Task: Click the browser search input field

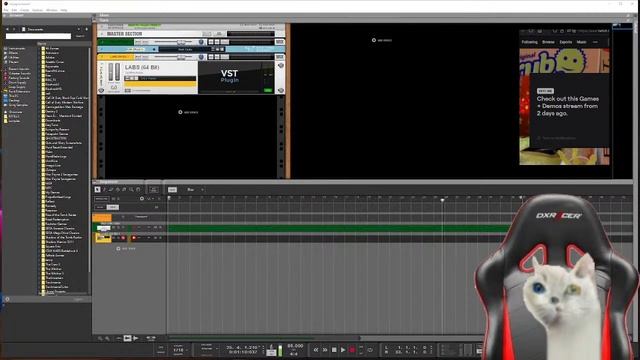Action: pyautogui.click(x=38, y=36)
